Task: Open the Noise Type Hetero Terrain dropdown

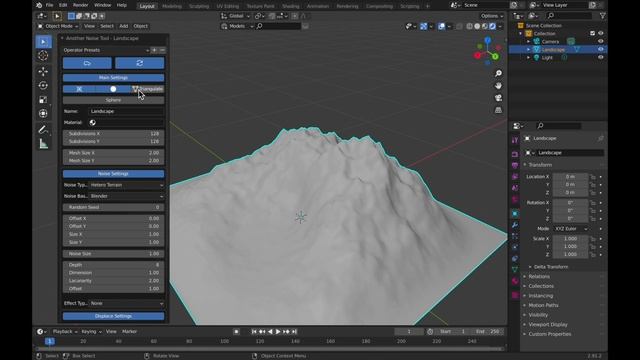Action: 127,185
